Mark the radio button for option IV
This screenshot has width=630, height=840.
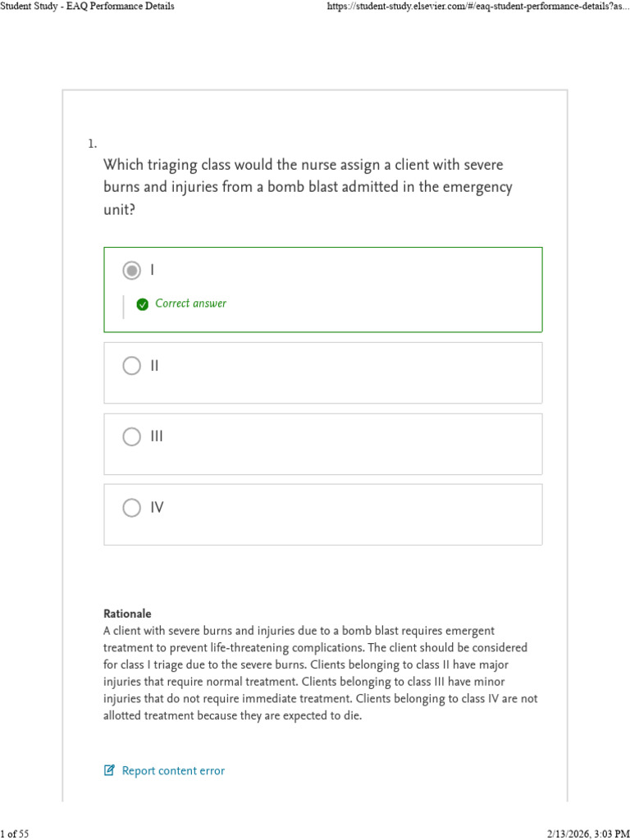[x=132, y=507]
